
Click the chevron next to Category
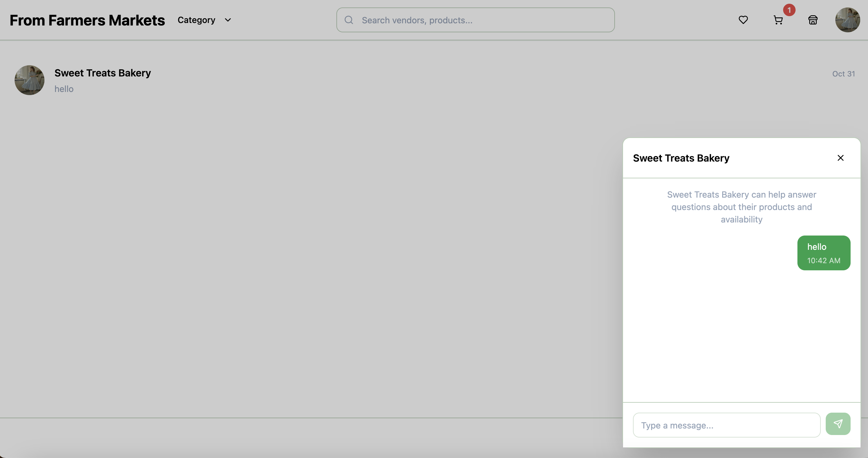click(x=228, y=20)
